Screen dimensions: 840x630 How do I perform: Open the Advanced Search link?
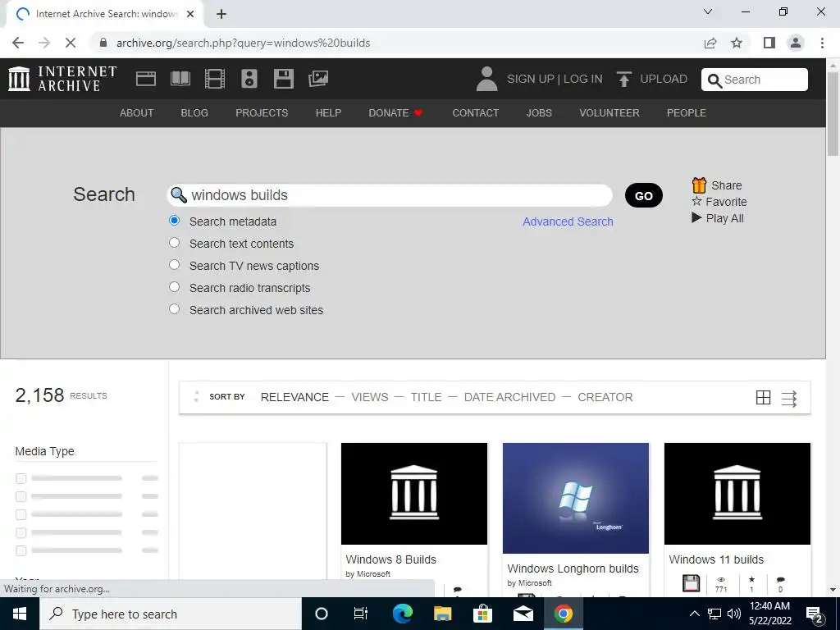click(568, 221)
